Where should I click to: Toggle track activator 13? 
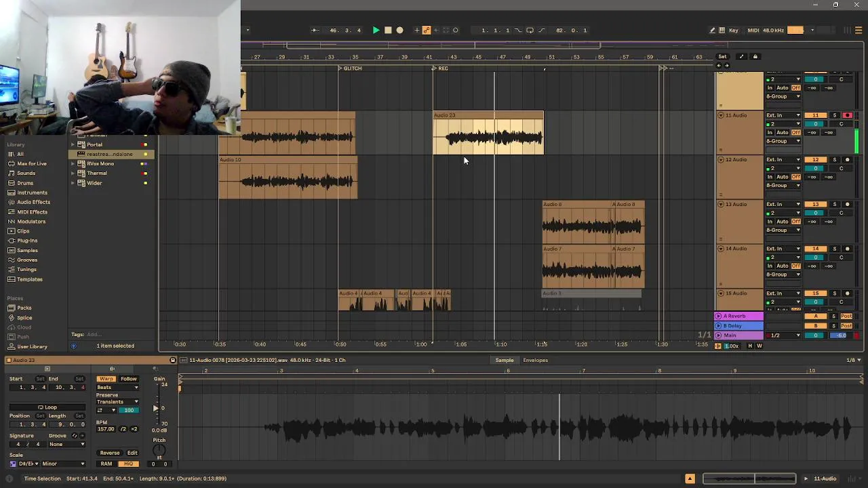point(816,204)
